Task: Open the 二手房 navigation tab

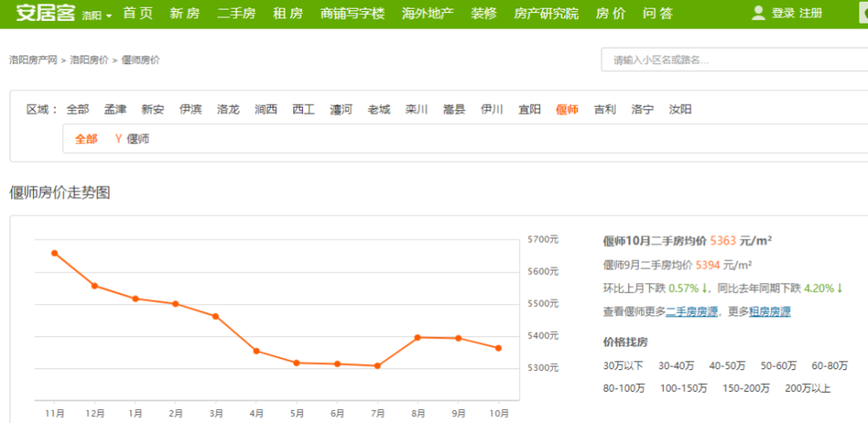Action: click(x=235, y=13)
